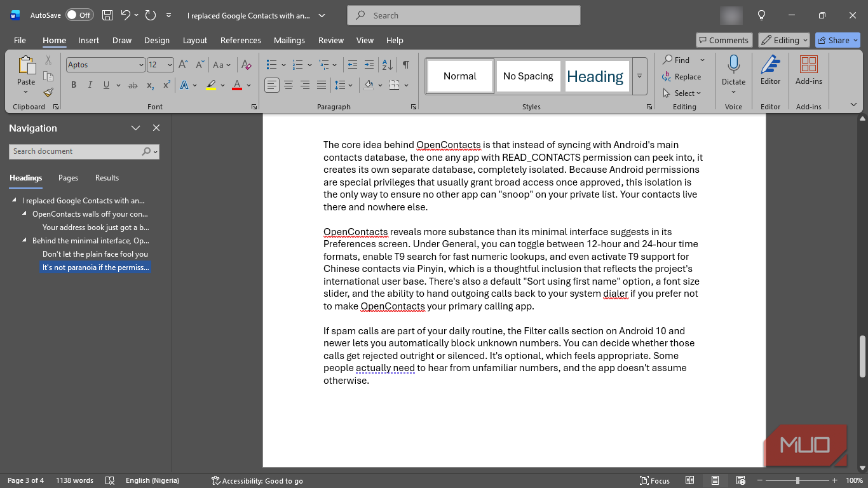
Task: Open the font name dropdown showing Aptos
Action: click(141, 65)
